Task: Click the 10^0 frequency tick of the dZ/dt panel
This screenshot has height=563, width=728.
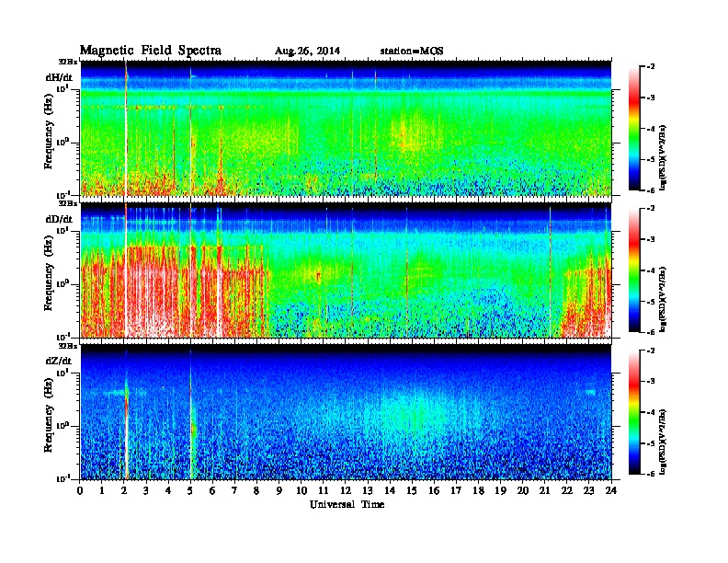Action: (x=63, y=426)
